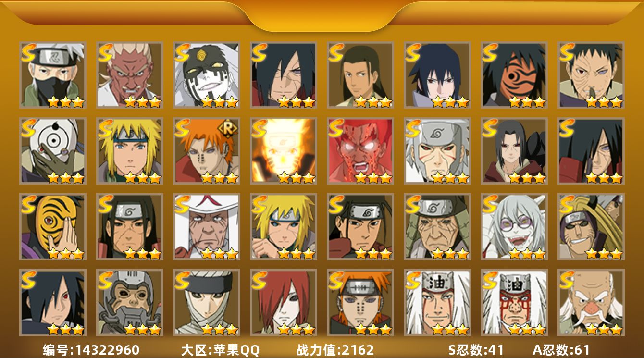The image size is (644, 358).
Task: Click the glowing golden chakra-mode portrait
Action: point(283,151)
